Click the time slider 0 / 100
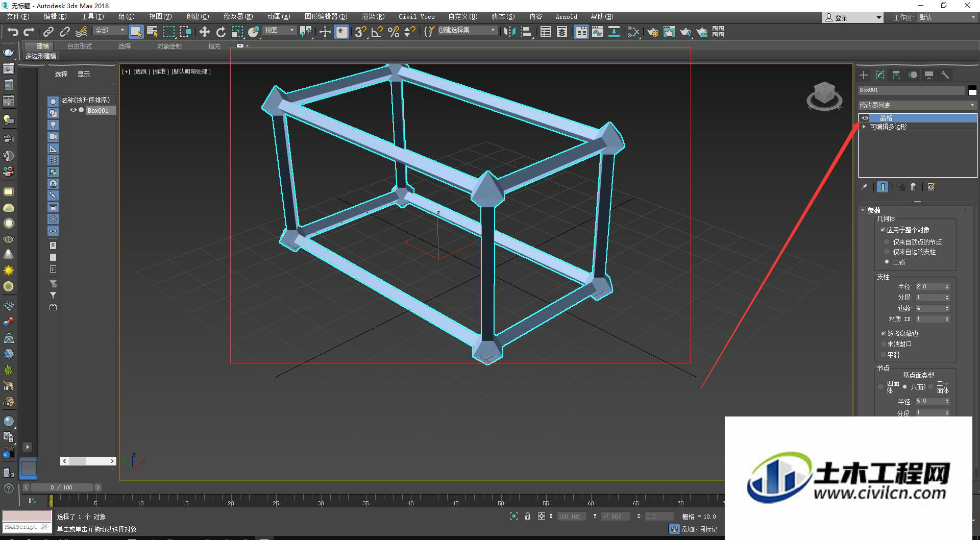 61,487
